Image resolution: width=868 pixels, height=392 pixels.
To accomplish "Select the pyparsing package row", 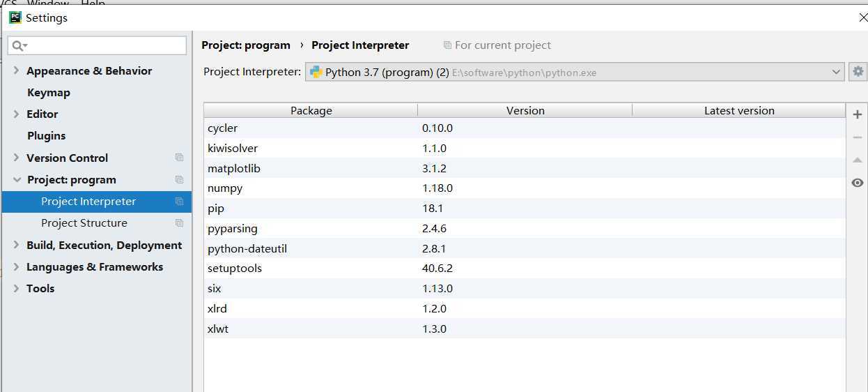I will [525, 229].
